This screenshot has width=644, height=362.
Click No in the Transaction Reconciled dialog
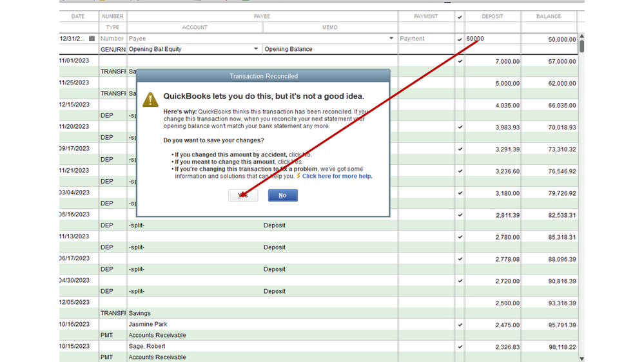[282, 195]
